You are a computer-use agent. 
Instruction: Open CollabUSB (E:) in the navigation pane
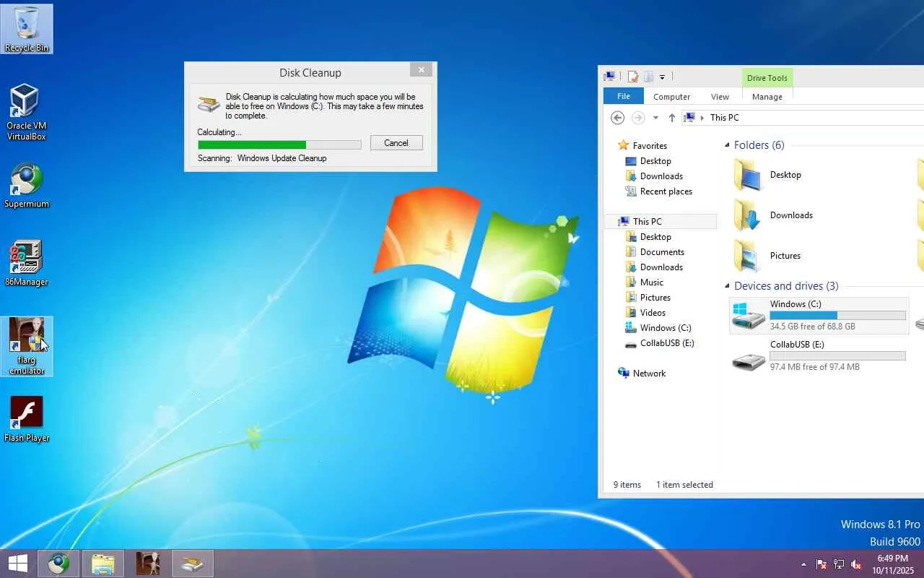[667, 343]
